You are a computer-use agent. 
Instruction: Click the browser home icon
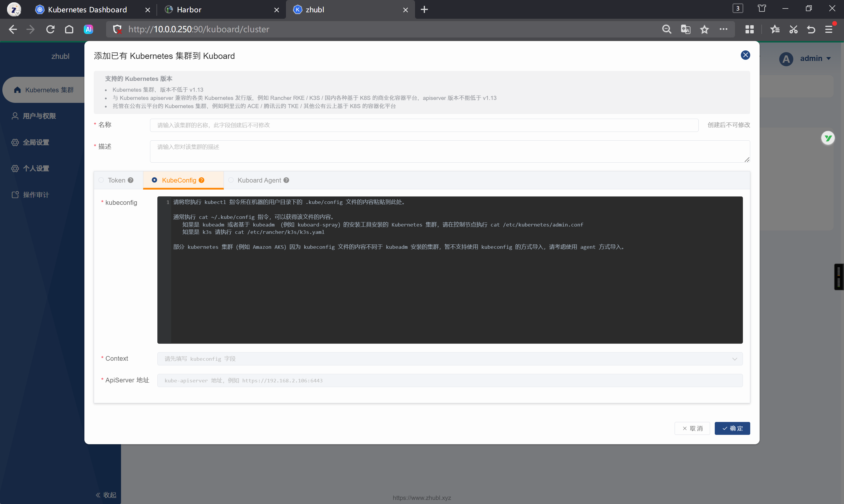(69, 30)
